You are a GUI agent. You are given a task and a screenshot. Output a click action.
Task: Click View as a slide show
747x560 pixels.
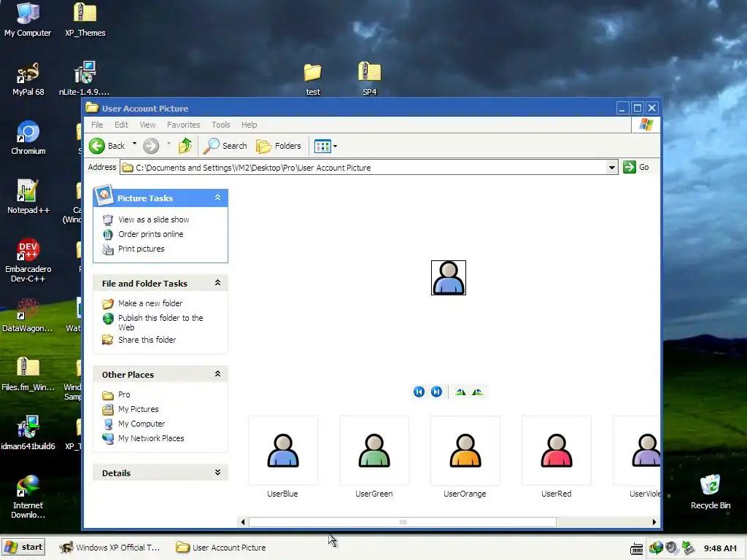coord(153,219)
